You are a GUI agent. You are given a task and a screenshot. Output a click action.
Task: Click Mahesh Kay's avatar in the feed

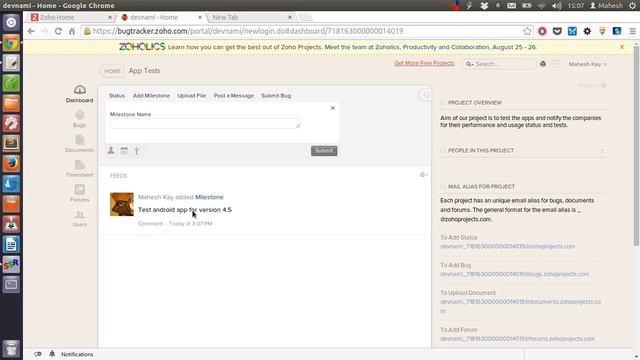pos(122,204)
